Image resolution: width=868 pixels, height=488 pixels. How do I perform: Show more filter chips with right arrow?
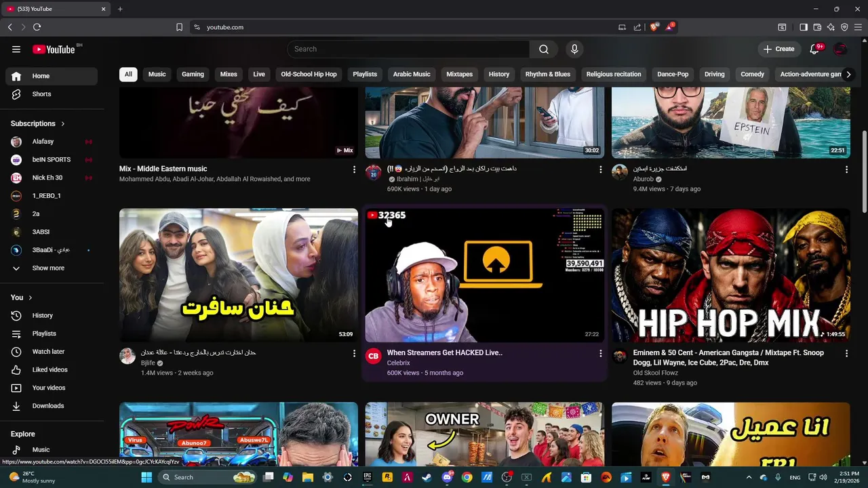tap(848, 74)
